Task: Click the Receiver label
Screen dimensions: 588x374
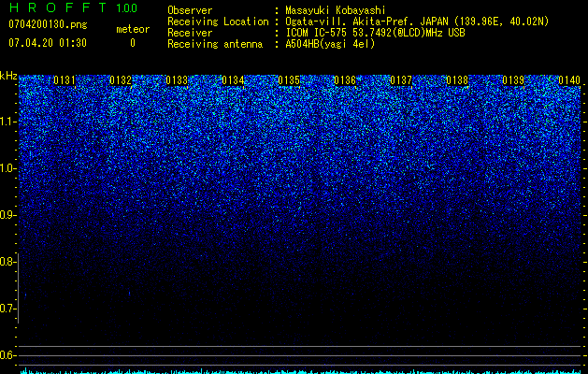Action: (x=190, y=33)
